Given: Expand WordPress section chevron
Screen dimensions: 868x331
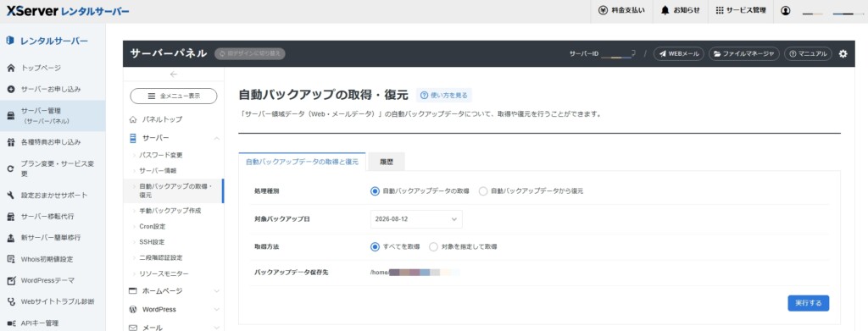Looking at the screenshot, I should click(216, 310).
